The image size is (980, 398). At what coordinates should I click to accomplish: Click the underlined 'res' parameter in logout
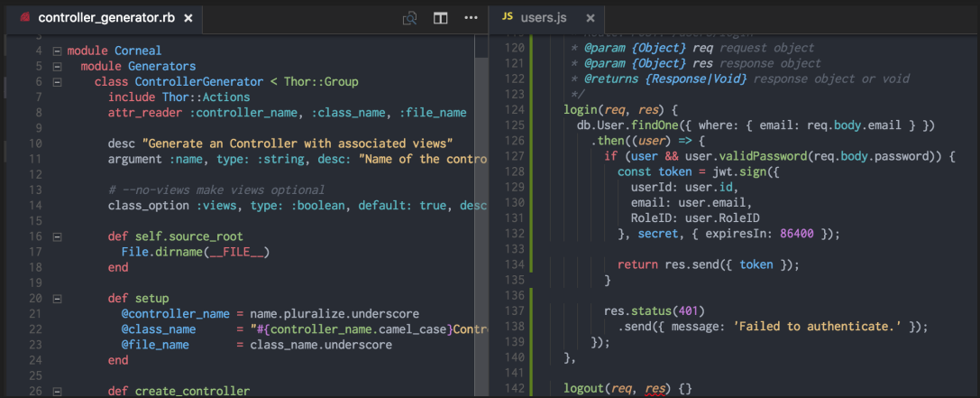click(x=655, y=389)
